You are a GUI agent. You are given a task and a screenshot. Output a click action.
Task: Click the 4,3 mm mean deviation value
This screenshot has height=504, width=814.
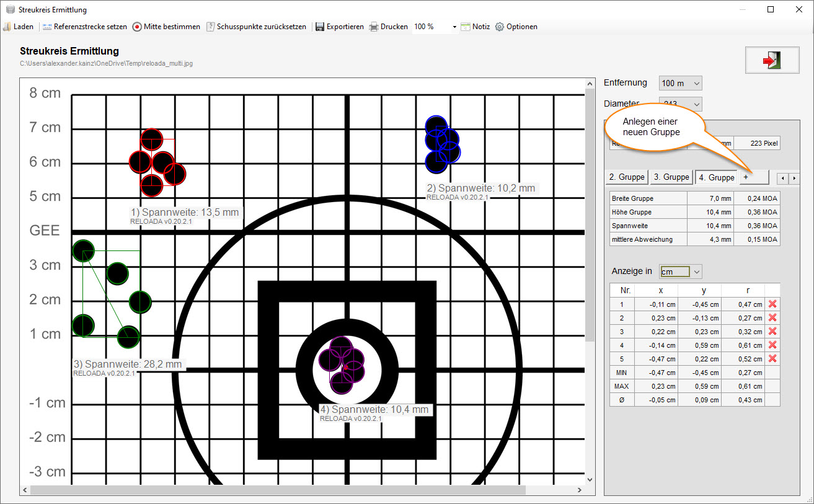point(711,239)
